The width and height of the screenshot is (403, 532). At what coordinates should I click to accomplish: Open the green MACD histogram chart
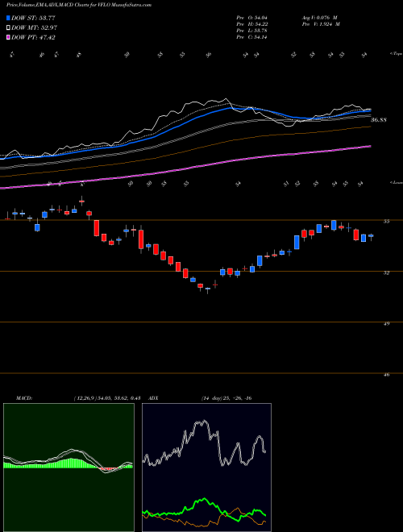[69, 468]
